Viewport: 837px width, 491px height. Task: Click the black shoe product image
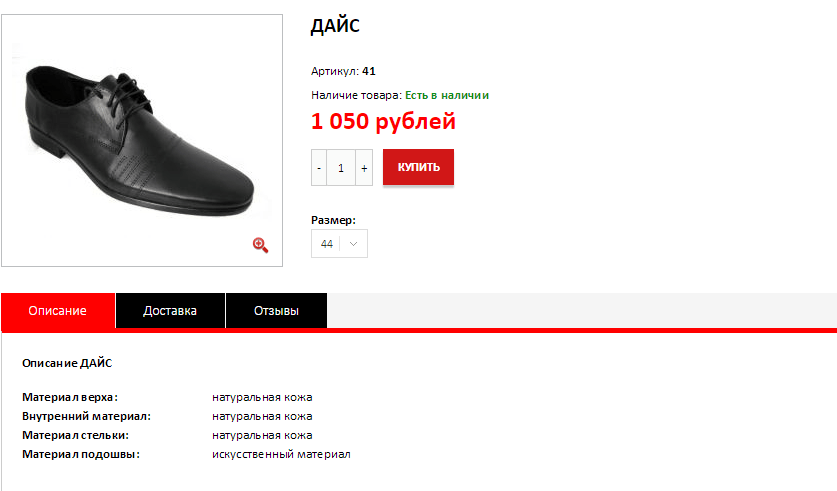[141, 140]
